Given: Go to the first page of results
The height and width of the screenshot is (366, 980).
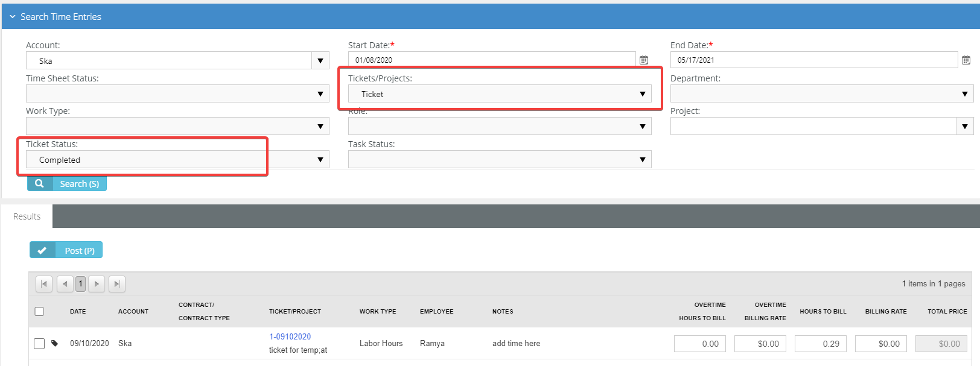Looking at the screenshot, I should tap(44, 284).
